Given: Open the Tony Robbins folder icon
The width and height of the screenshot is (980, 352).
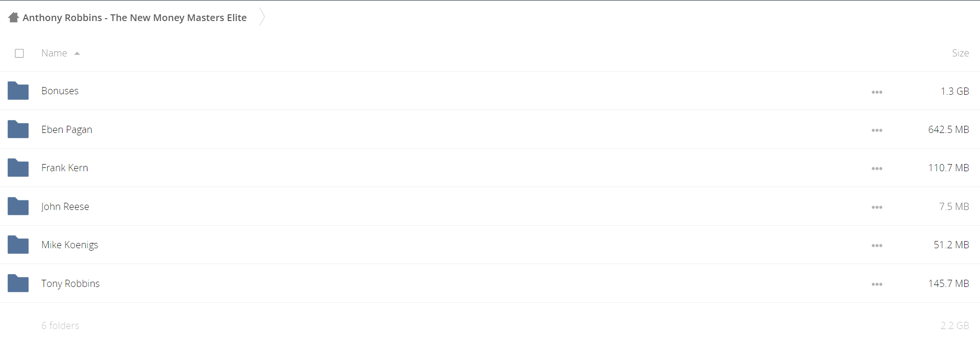Looking at the screenshot, I should (18, 283).
